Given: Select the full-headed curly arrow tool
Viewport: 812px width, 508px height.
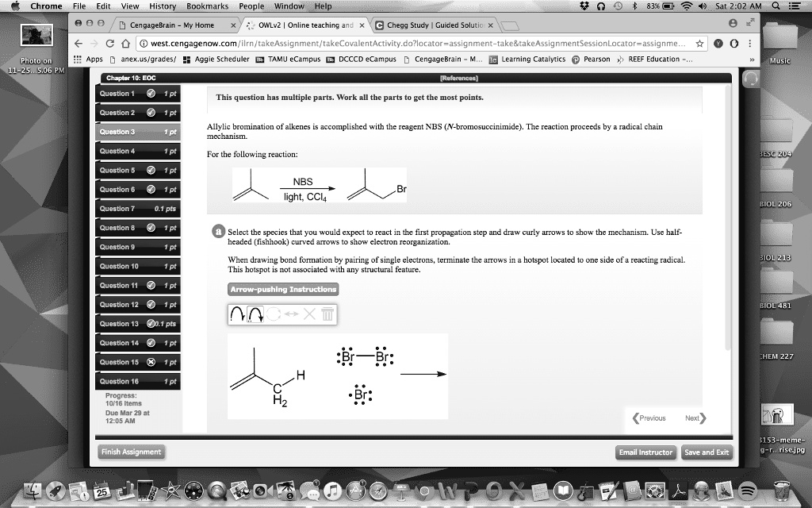Looking at the screenshot, I should click(255, 315).
